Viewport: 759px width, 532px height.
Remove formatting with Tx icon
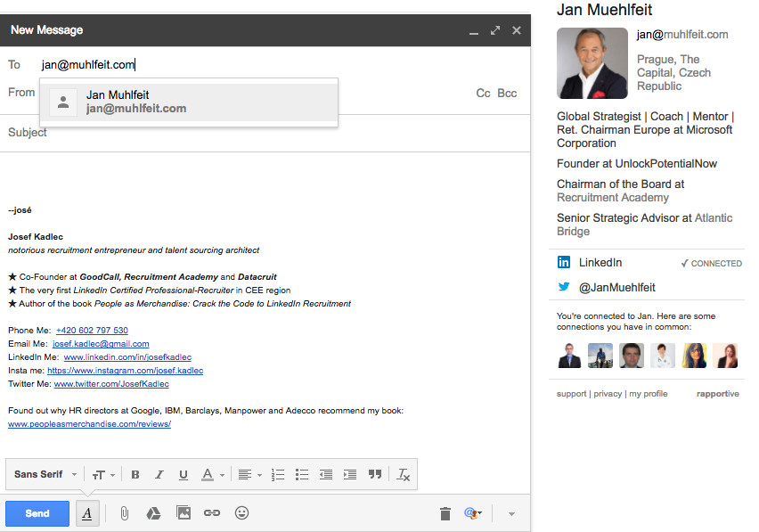404,474
